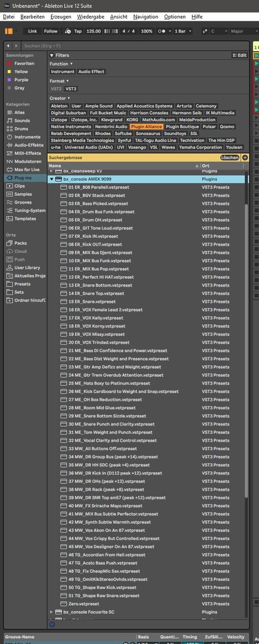This screenshot has width=259, height=644.
Task: Toggle the Instrument function filter
Action: click(63, 71)
